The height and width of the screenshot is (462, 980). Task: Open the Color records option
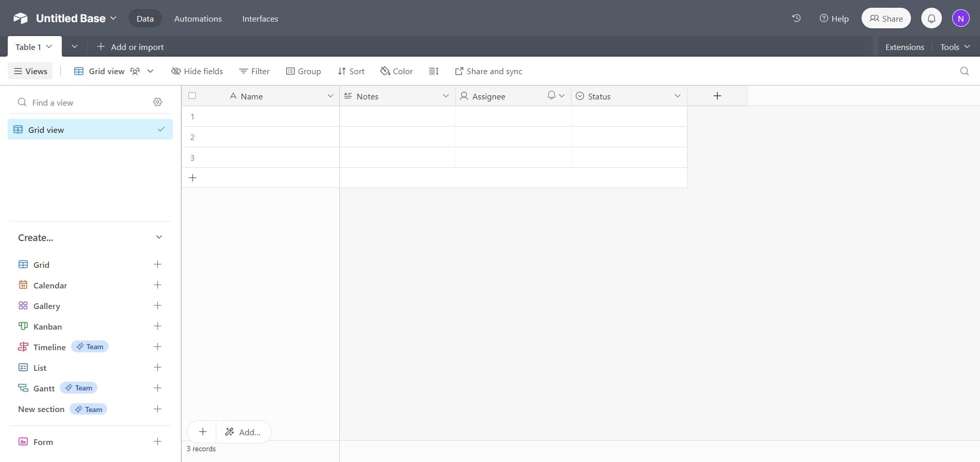[x=397, y=71]
